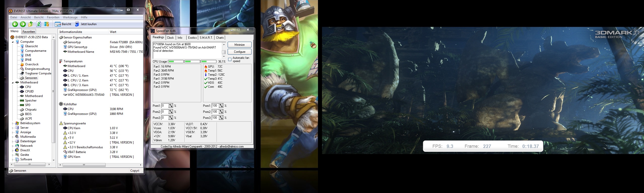Open the Ansicht menu
The width and height of the screenshot is (644, 193).
pos(26,17)
